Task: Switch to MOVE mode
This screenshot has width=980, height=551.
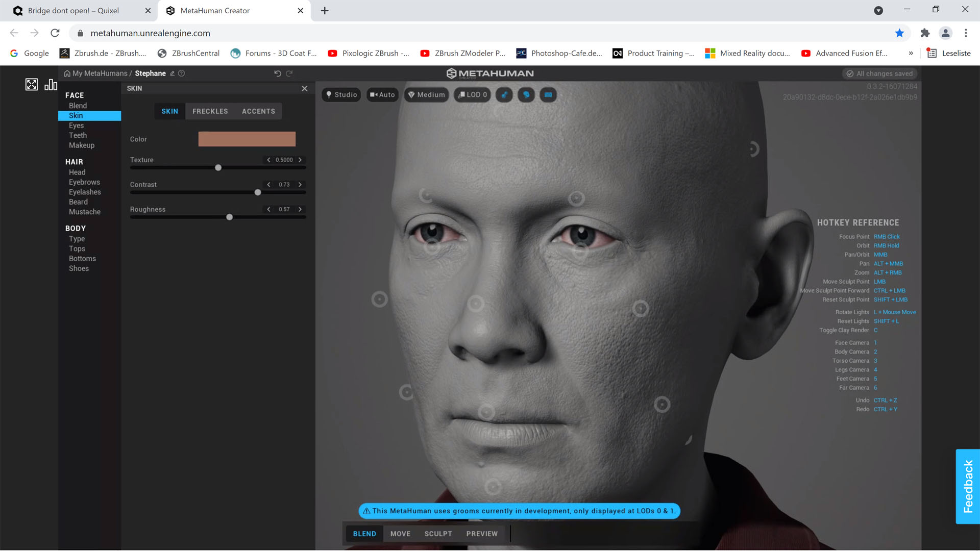Action: point(401,534)
